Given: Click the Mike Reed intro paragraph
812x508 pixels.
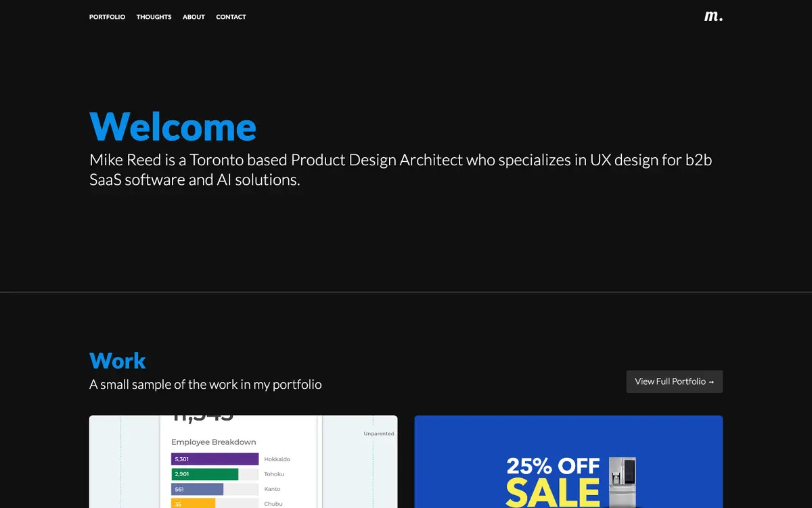Looking at the screenshot, I should pos(401,170).
